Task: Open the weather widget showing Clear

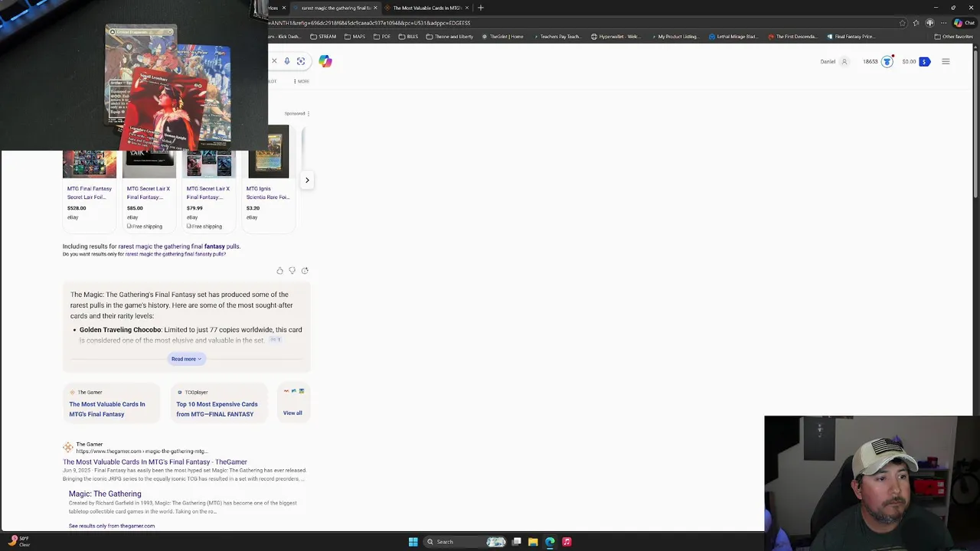Action: (x=18, y=542)
